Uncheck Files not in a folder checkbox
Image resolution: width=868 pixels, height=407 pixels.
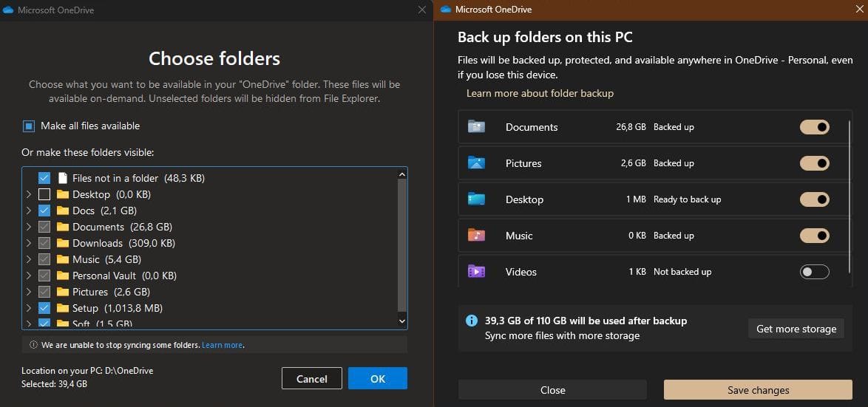tap(45, 178)
